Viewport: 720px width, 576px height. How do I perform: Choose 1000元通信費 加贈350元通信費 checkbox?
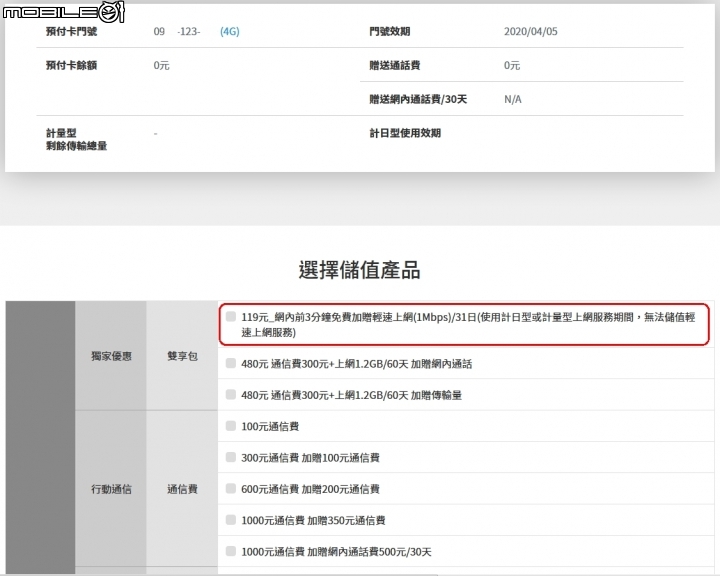[231, 520]
